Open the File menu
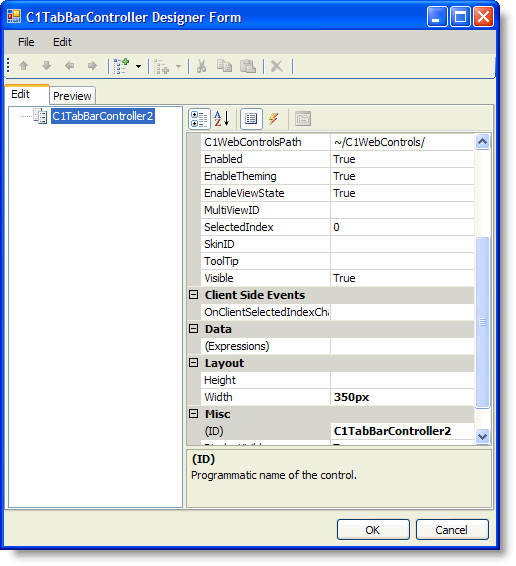The height and width of the screenshot is (566, 516). [x=26, y=42]
